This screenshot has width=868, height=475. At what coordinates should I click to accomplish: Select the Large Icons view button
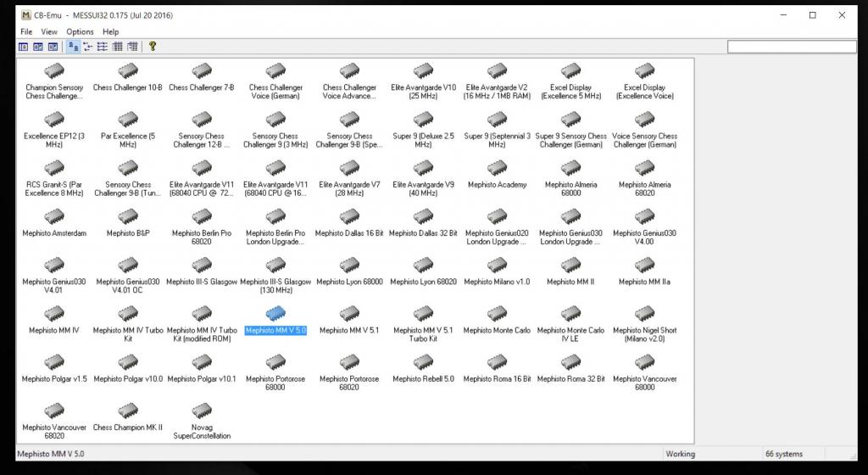74,47
